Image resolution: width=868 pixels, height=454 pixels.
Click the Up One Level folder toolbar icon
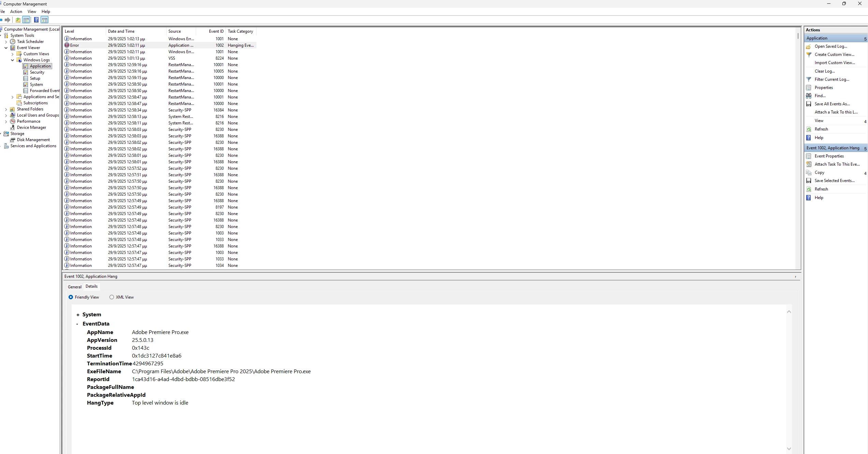tap(18, 20)
